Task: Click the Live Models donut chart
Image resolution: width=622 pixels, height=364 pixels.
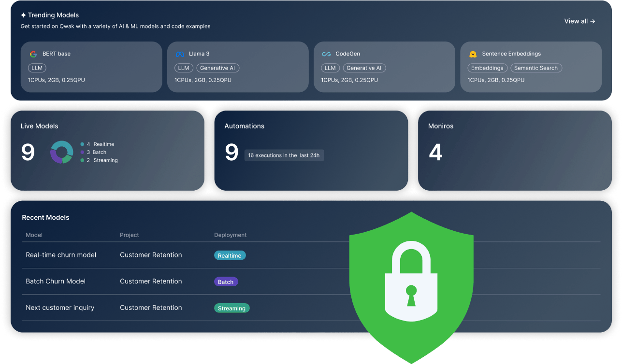Action: click(61, 152)
